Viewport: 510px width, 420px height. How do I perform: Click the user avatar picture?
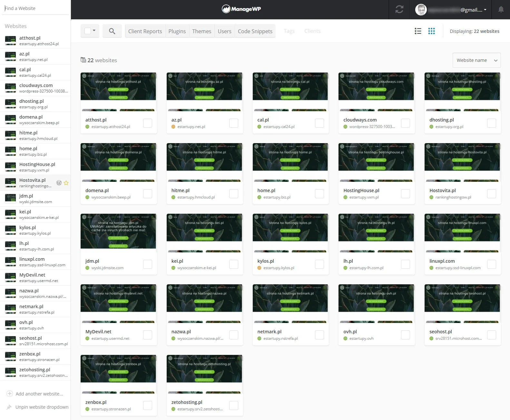click(421, 10)
